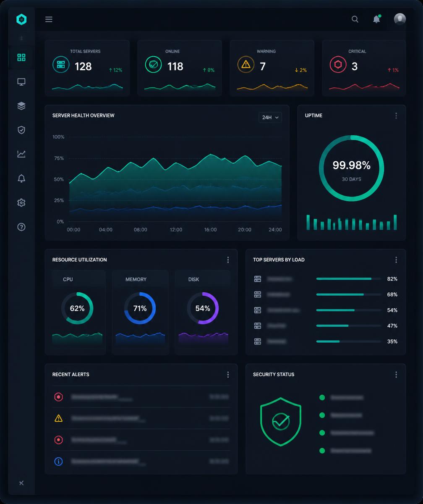Click the Critical count 3
Image resolution: width=423 pixels, height=504 pixels.
pyautogui.click(x=355, y=66)
